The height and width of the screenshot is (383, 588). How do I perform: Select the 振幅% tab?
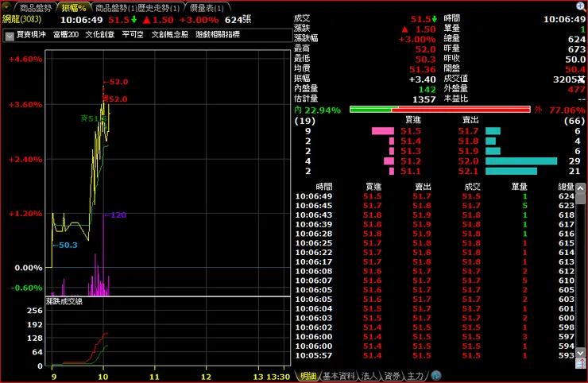73,7
